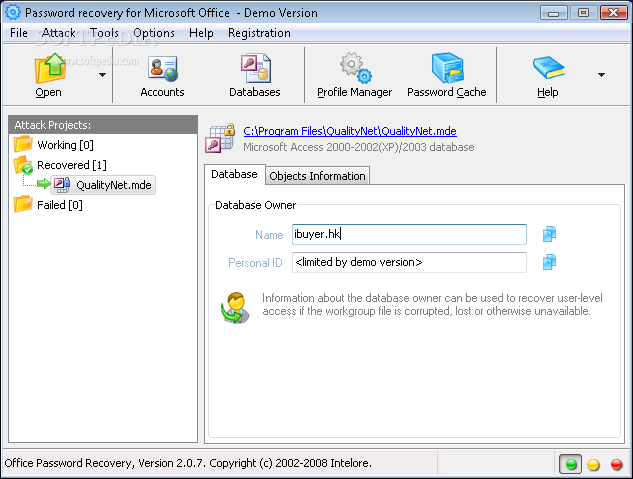The height and width of the screenshot is (479, 633).
Task: Click the locked Access database icon
Action: click(221, 138)
